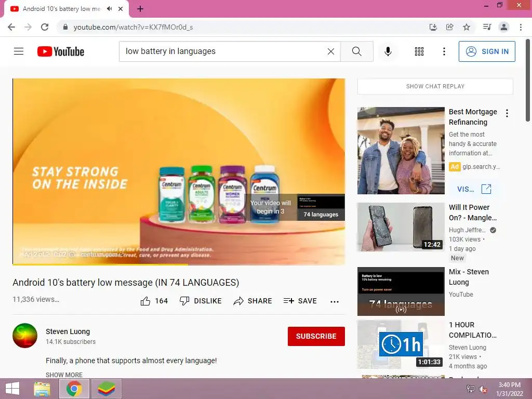Share this page from the address bar
The image size is (532, 399).
(x=450, y=27)
